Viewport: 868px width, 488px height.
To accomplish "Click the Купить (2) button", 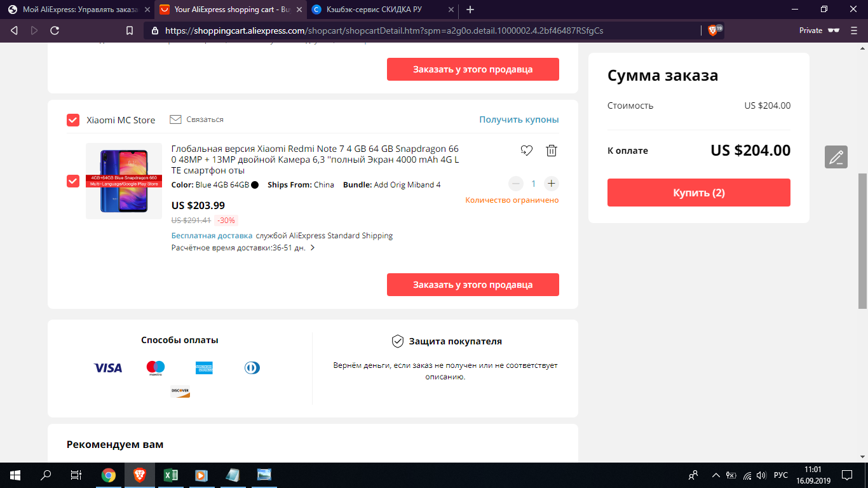I will (x=699, y=193).
